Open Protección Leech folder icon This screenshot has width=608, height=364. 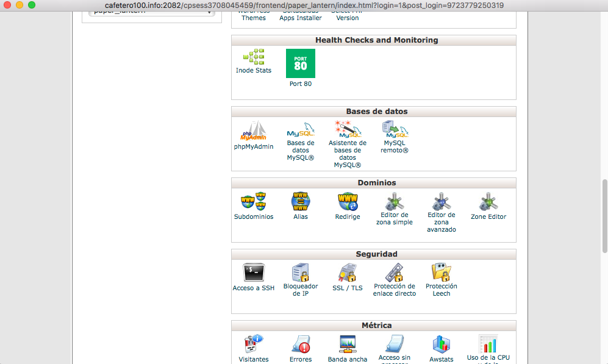[x=442, y=272]
